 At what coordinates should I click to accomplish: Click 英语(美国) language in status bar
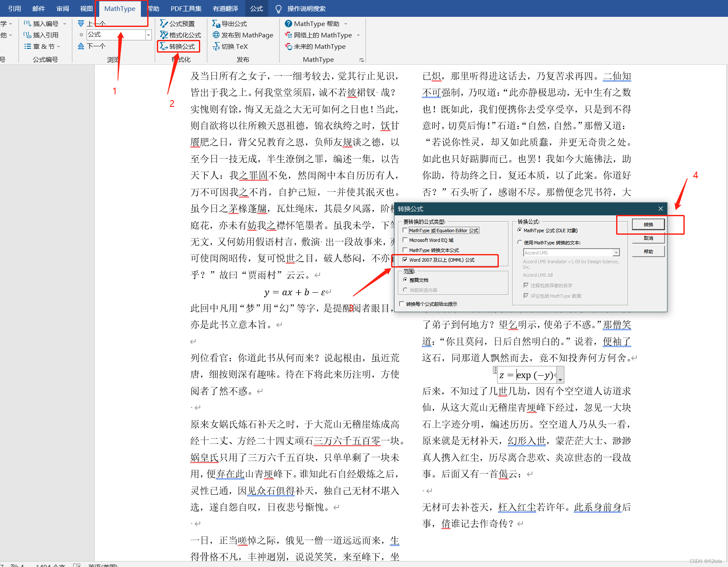103,565
